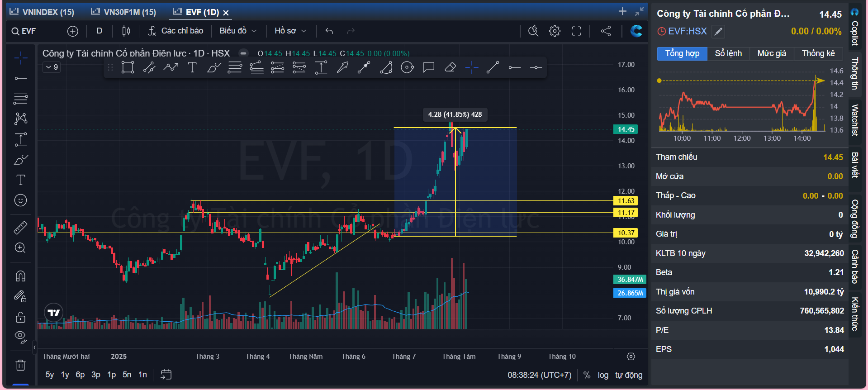Toggle the log price scale
868x390 pixels.
[x=603, y=375]
